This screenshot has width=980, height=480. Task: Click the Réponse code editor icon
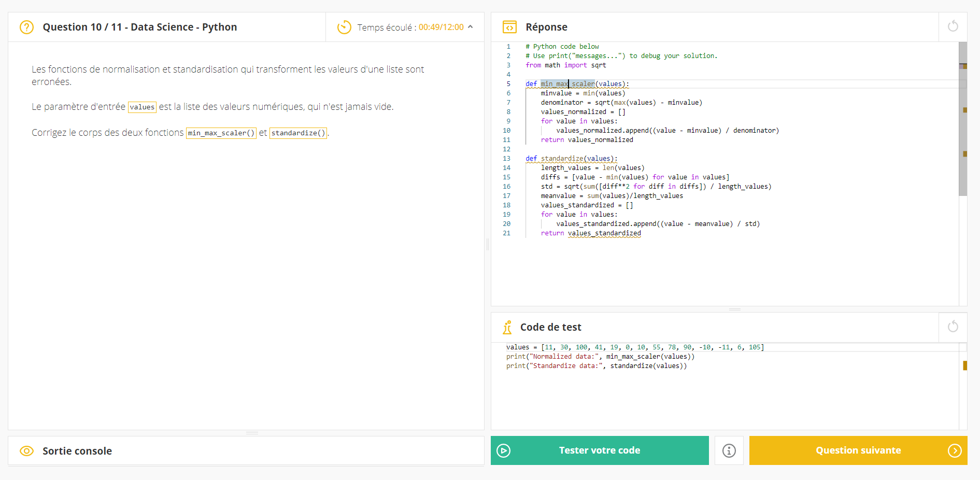tap(509, 27)
